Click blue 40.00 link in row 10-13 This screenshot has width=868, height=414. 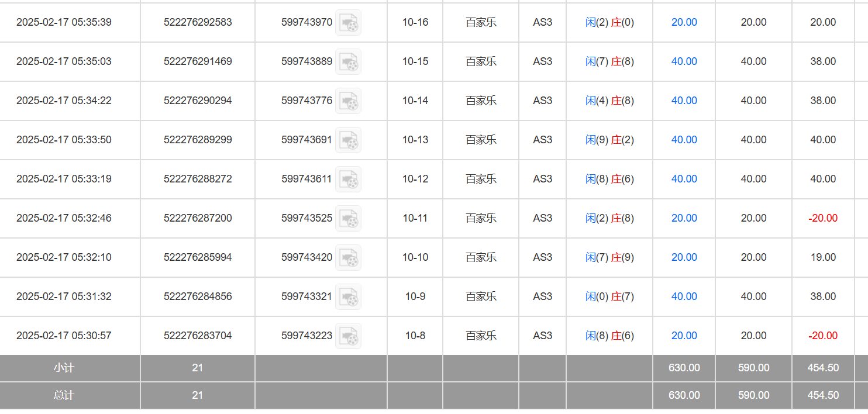[x=684, y=140]
